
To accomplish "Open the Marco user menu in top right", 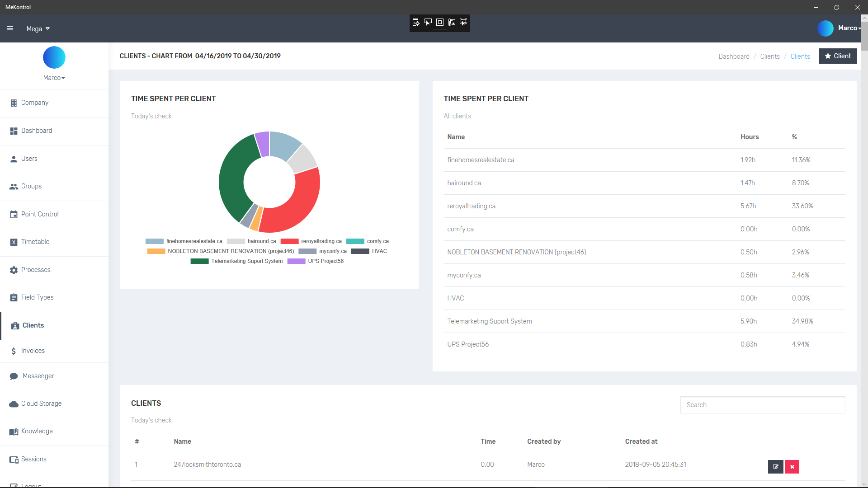I will coord(849,28).
